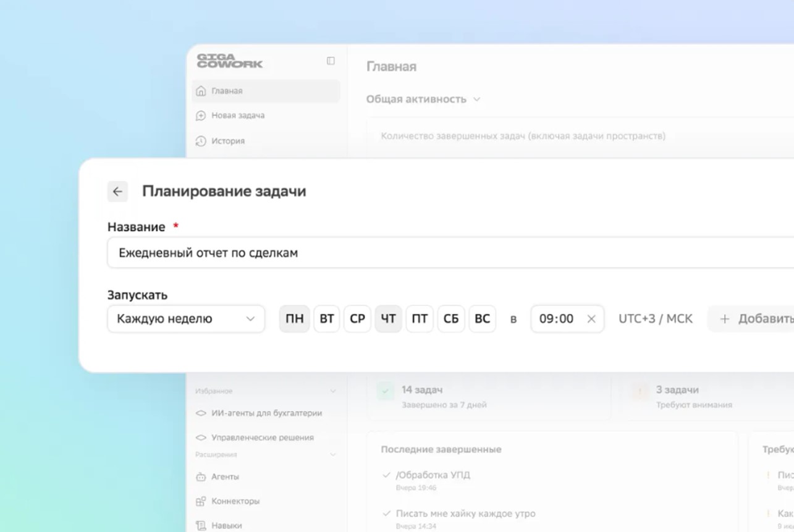
Task: Open the Каждую неделю frequency dropdown
Action: [186, 319]
